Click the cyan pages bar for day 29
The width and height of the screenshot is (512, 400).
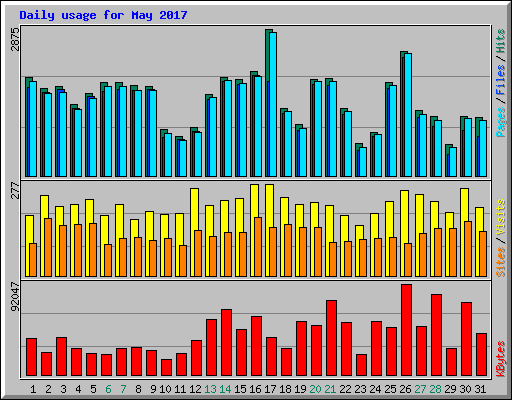[x=453, y=162]
